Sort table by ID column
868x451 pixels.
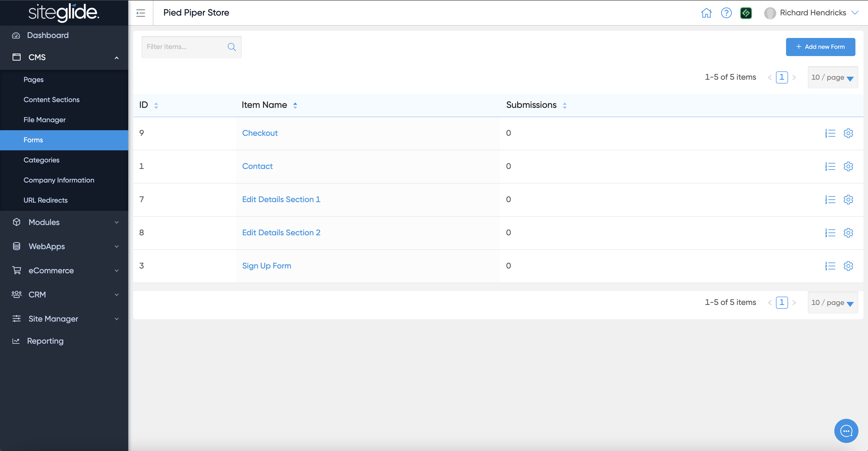coord(156,105)
